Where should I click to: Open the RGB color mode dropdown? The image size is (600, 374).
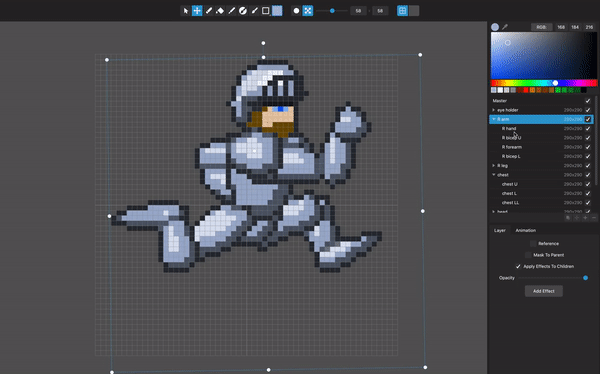[x=541, y=27]
